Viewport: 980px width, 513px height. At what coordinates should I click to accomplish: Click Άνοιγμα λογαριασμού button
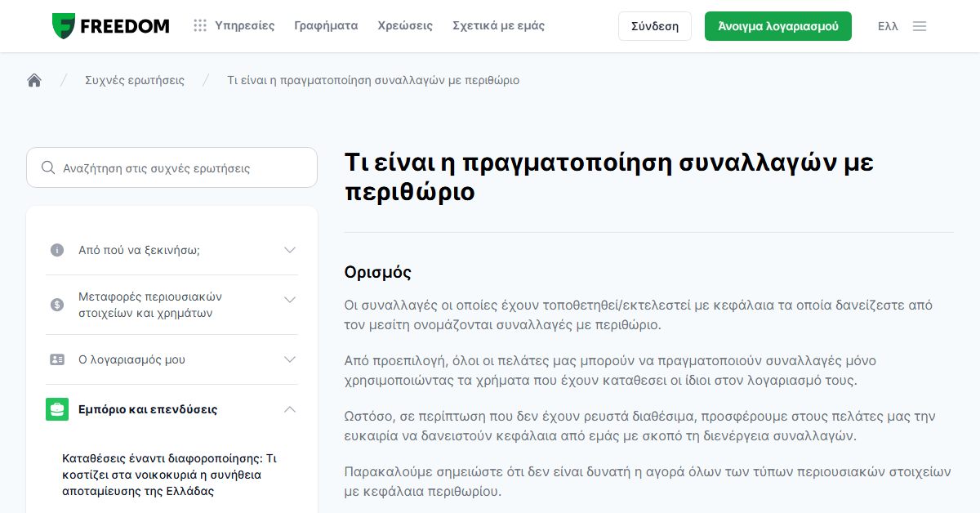point(778,26)
